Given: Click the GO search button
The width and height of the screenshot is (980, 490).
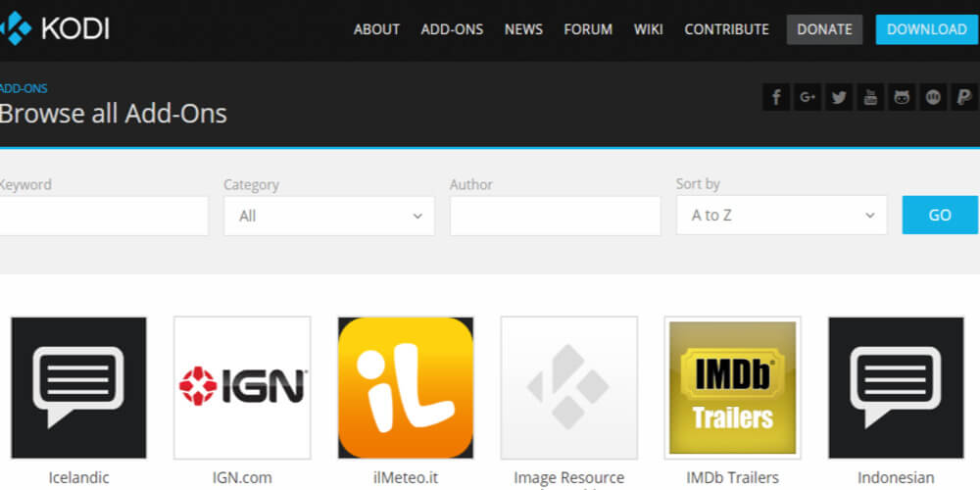Looking at the screenshot, I should point(940,215).
